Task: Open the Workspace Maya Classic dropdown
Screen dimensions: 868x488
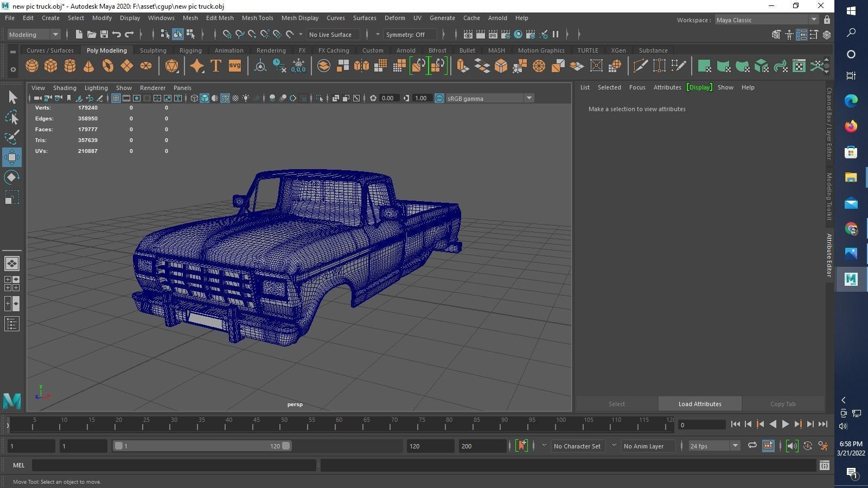Action: click(x=766, y=20)
